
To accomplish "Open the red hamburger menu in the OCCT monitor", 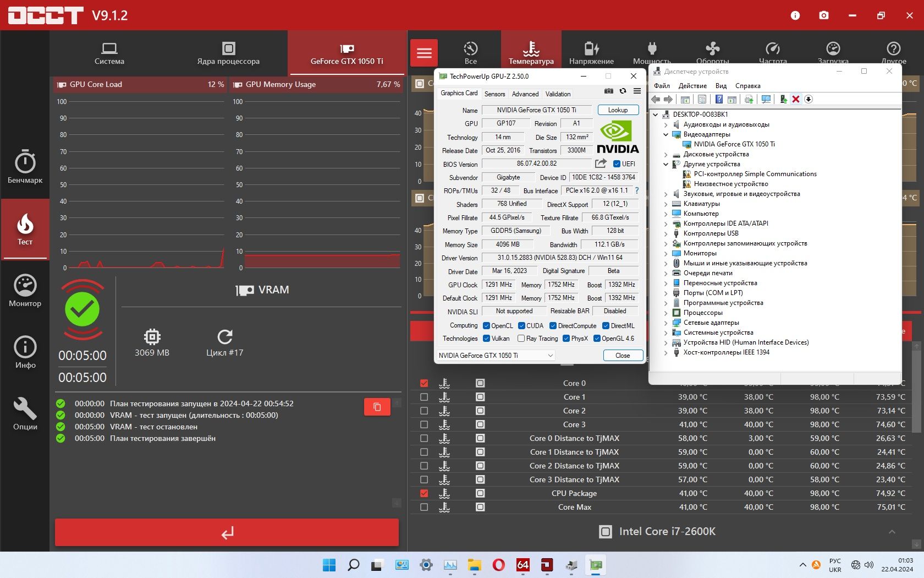I will pyautogui.click(x=424, y=53).
